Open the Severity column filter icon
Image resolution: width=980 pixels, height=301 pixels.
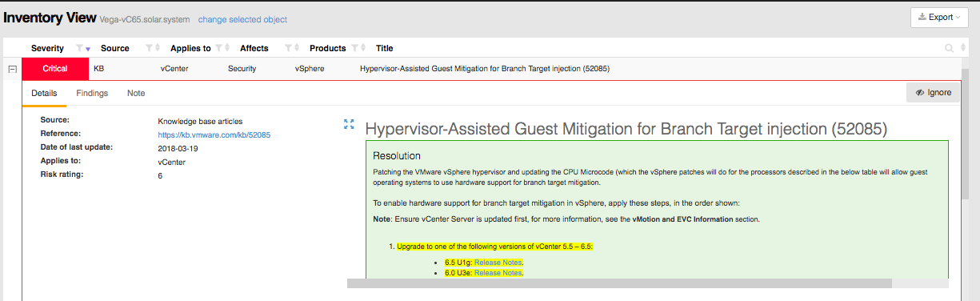pyautogui.click(x=79, y=49)
